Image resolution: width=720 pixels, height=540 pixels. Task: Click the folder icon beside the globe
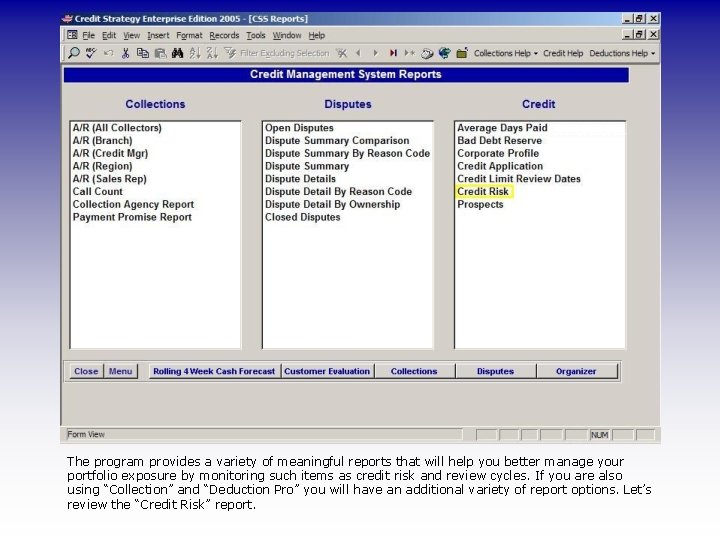pos(462,53)
